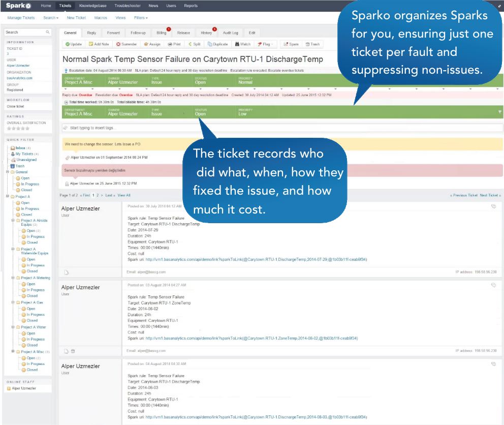Open the Release tab
Image resolution: width=504 pixels, height=425 pixels.
click(183, 33)
